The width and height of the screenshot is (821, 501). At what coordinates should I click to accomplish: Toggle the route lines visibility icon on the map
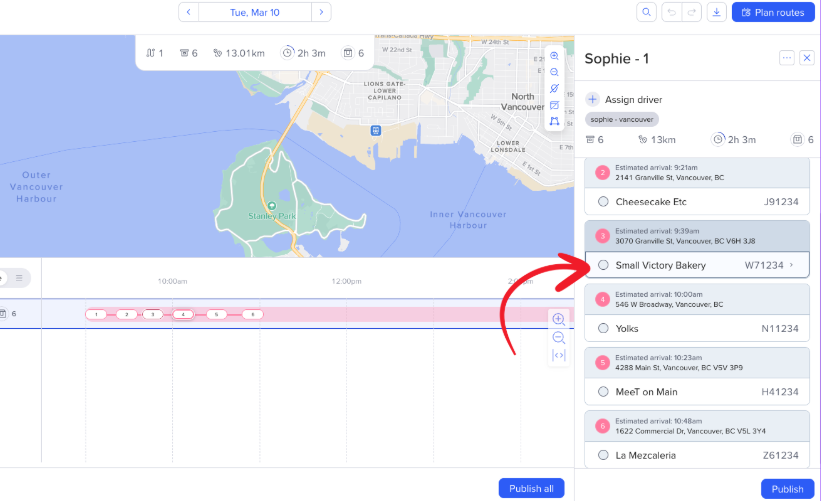point(554,88)
